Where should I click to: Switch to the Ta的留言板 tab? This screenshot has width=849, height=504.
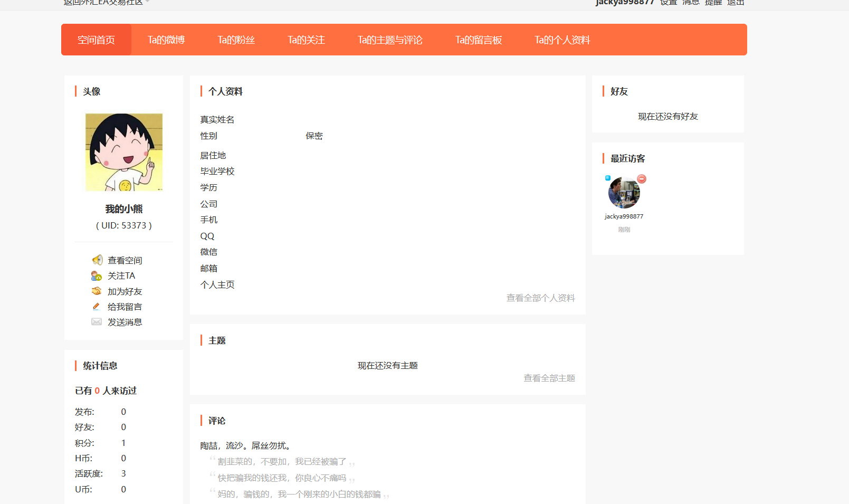(479, 40)
